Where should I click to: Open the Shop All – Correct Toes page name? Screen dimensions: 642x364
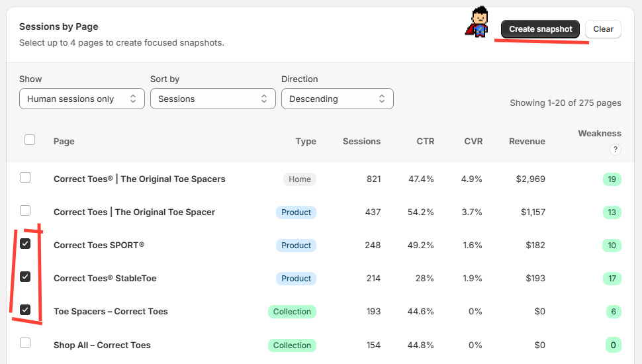tap(102, 345)
